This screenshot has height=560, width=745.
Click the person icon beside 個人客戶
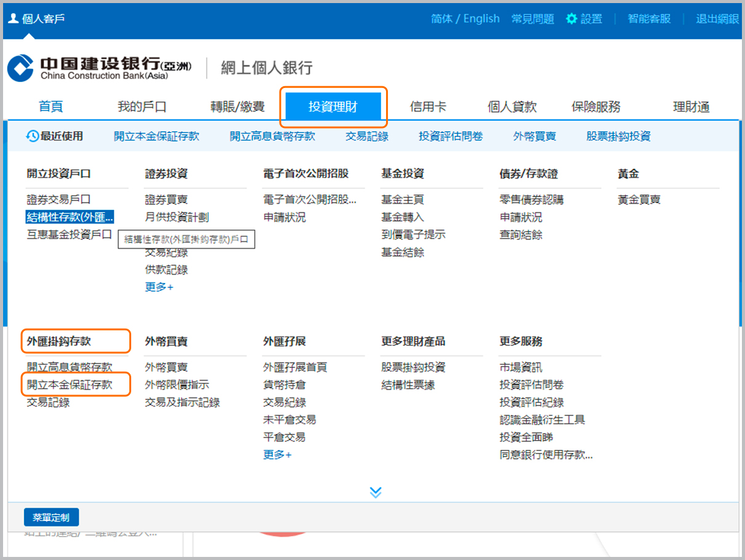(x=13, y=18)
